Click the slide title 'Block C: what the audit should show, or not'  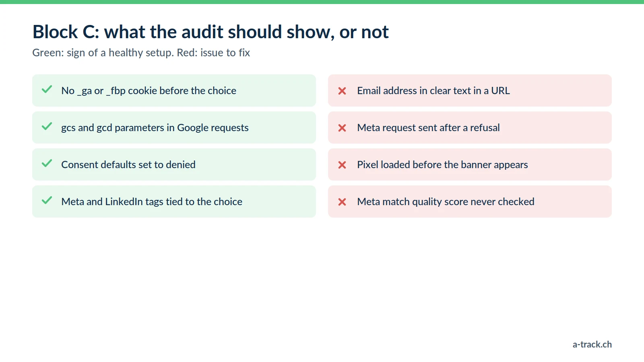(x=211, y=32)
